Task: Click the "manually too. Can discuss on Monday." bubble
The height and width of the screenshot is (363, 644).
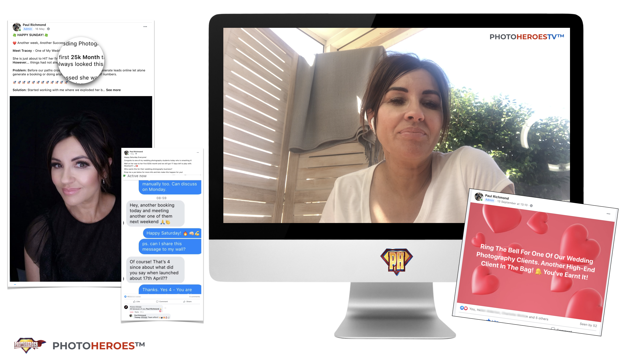Action: (x=170, y=187)
